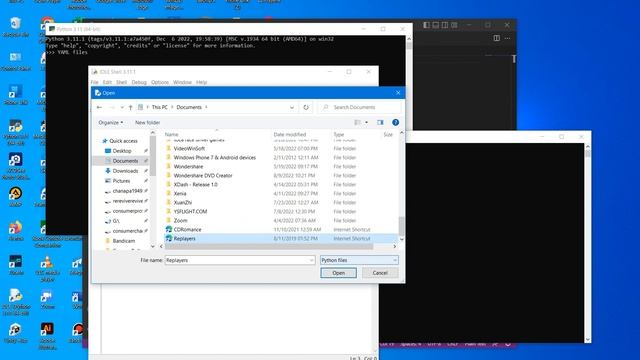
Task: Open IDLE Shell 'Shell' menu
Action: pos(122,82)
